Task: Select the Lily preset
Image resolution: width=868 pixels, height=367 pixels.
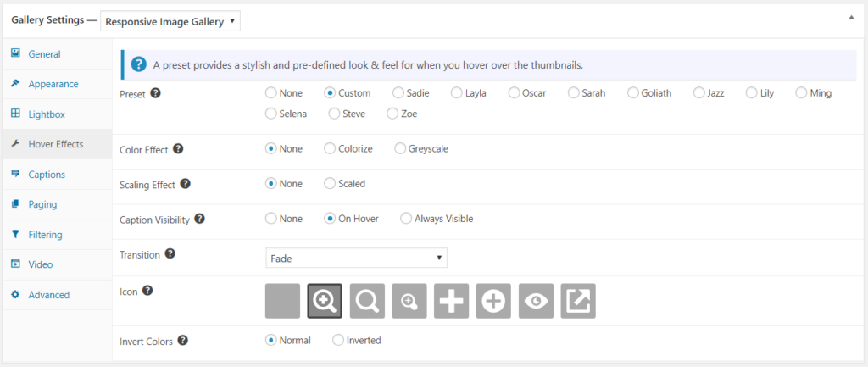Action: tap(751, 93)
